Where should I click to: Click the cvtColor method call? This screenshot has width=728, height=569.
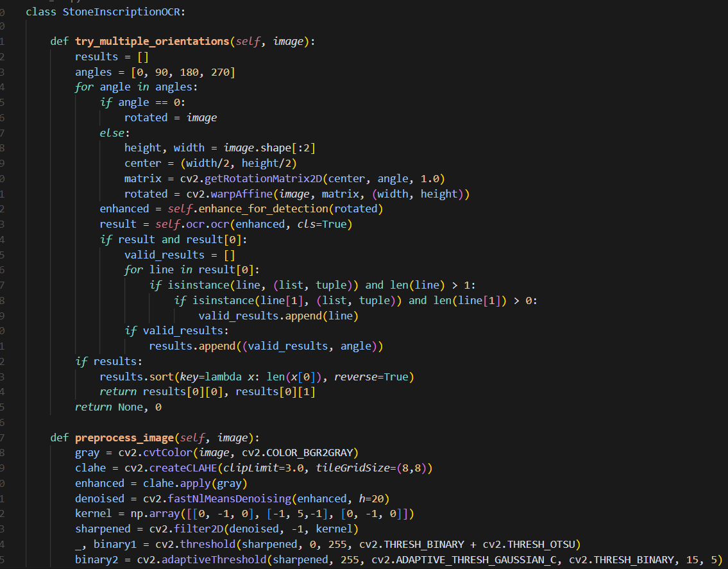coord(167,452)
